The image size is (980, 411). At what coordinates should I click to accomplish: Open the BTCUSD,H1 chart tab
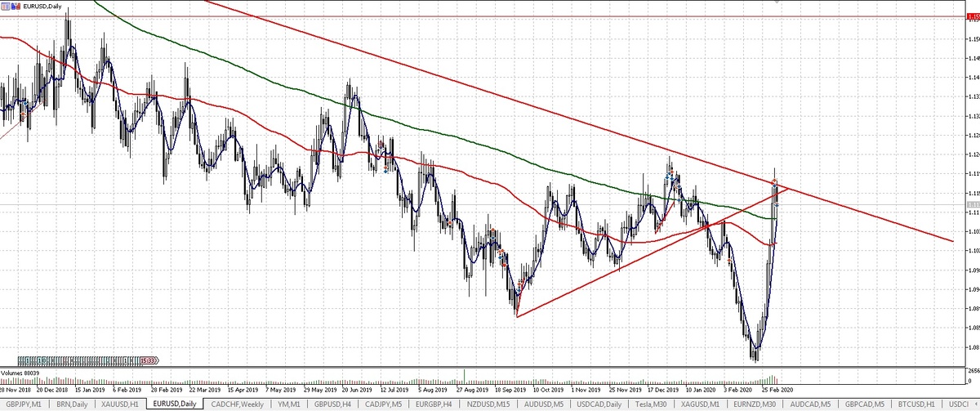[x=915, y=404]
